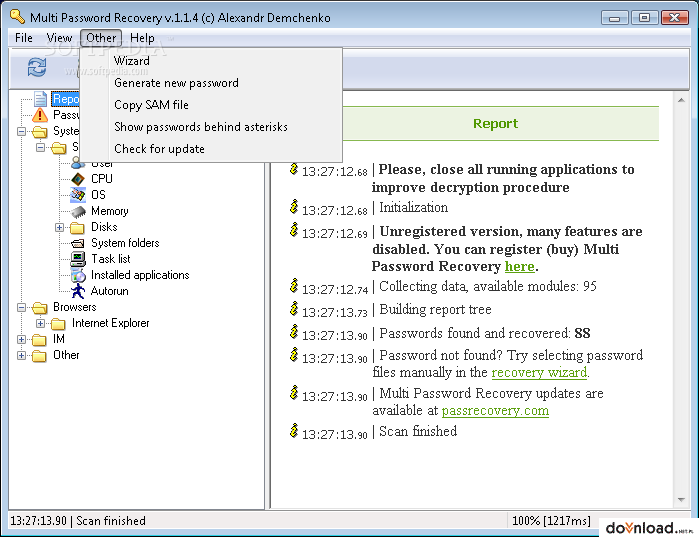Click status bar text 'Scan finished'
Screen dimensions: 699x537
tap(111, 521)
